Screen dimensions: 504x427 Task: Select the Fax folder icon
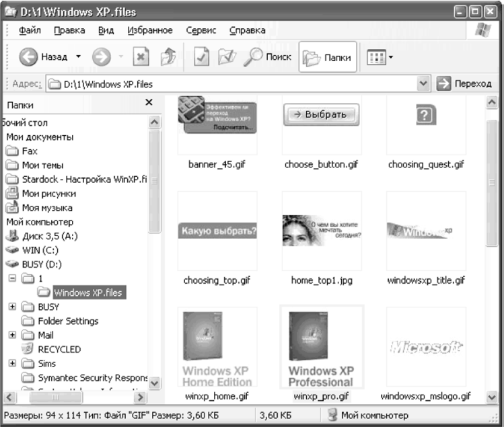(12, 151)
